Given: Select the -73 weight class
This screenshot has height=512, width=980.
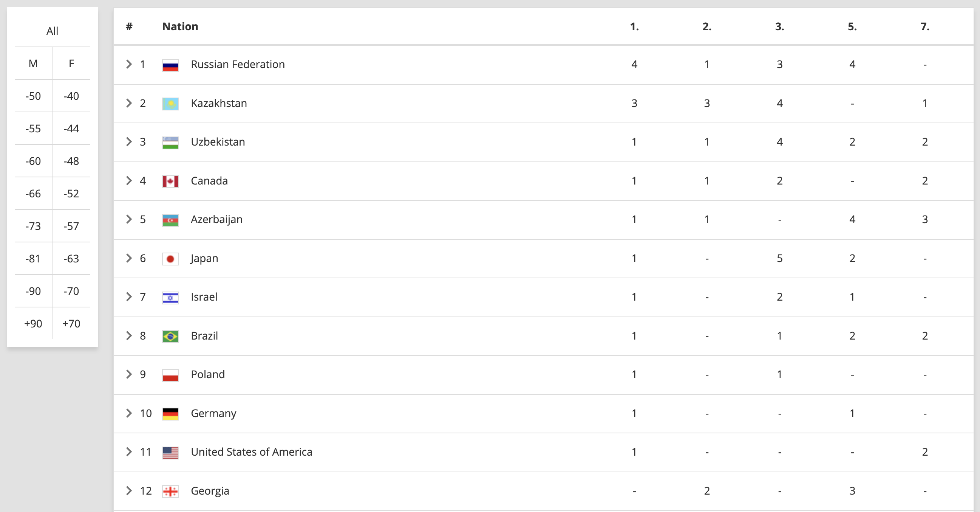Looking at the screenshot, I should 33,226.
